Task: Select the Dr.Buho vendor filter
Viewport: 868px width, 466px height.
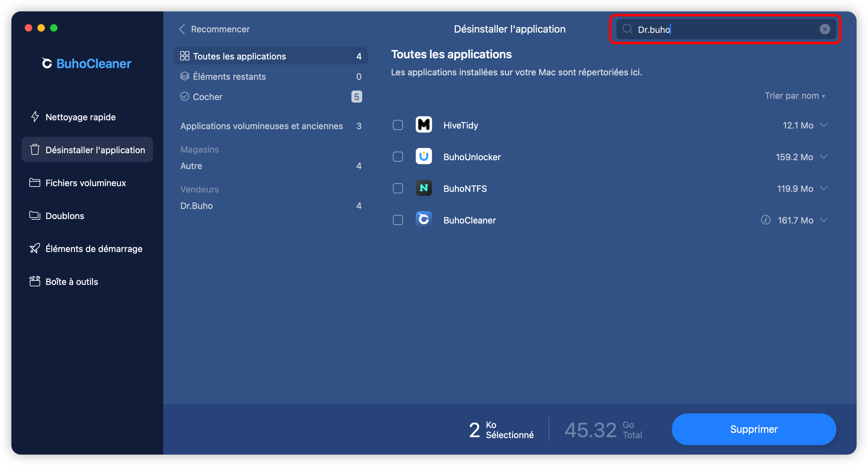Action: point(270,205)
